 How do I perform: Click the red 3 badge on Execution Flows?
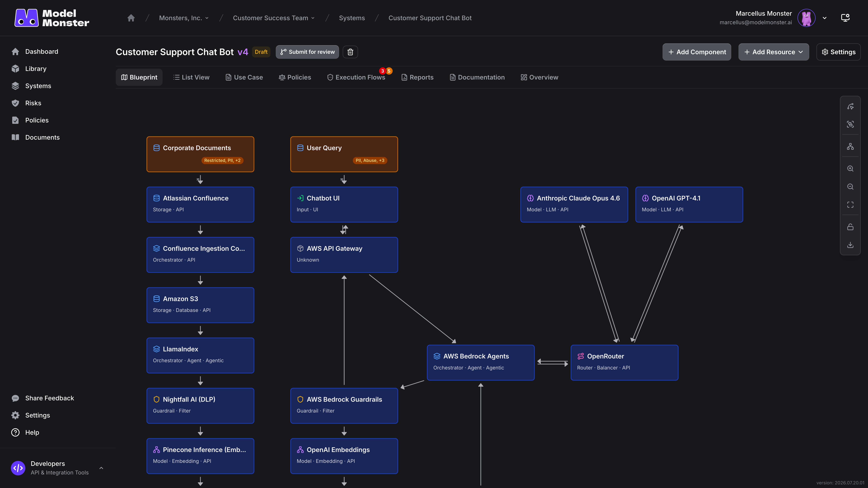point(382,71)
